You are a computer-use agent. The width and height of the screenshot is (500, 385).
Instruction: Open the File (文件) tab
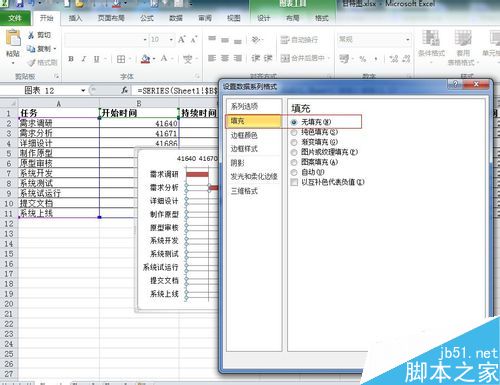15,18
